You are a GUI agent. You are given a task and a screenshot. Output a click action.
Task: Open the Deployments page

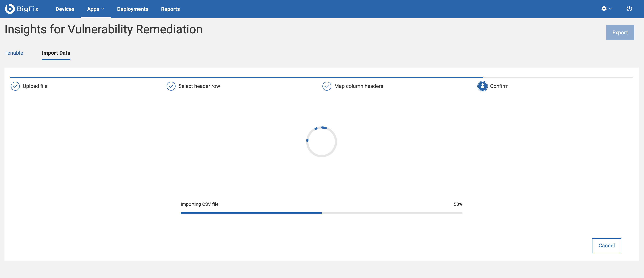point(132,9)
